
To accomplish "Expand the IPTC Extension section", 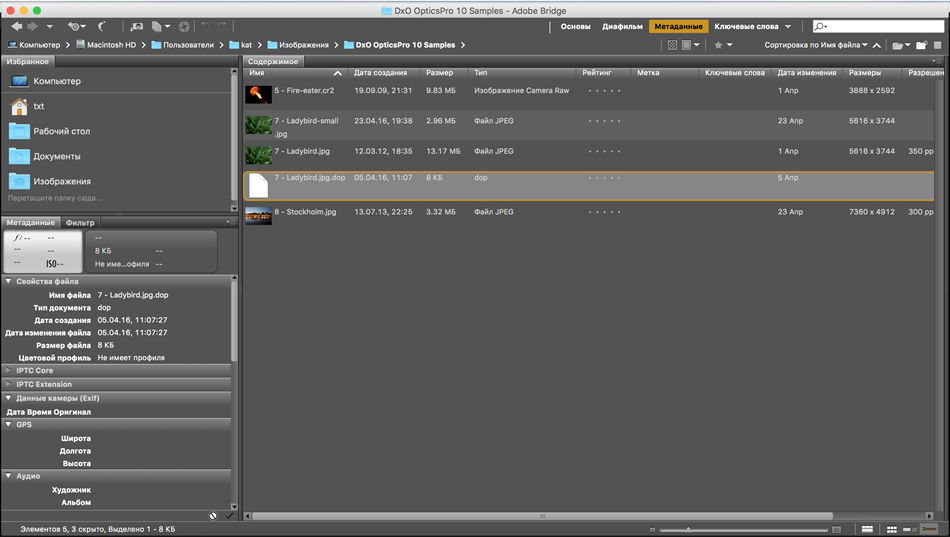I will [x=8, y=384].
